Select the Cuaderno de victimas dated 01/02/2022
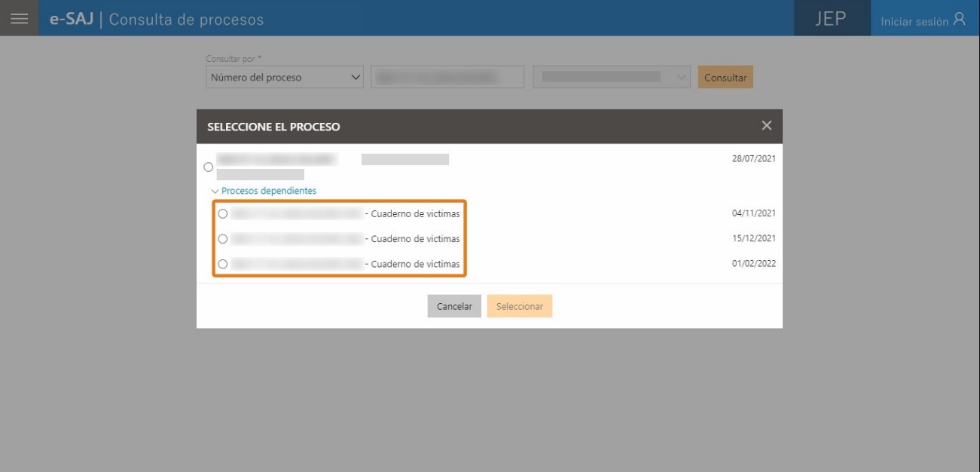This screenshot has width=980, height=472. click(x=222, y=265)
